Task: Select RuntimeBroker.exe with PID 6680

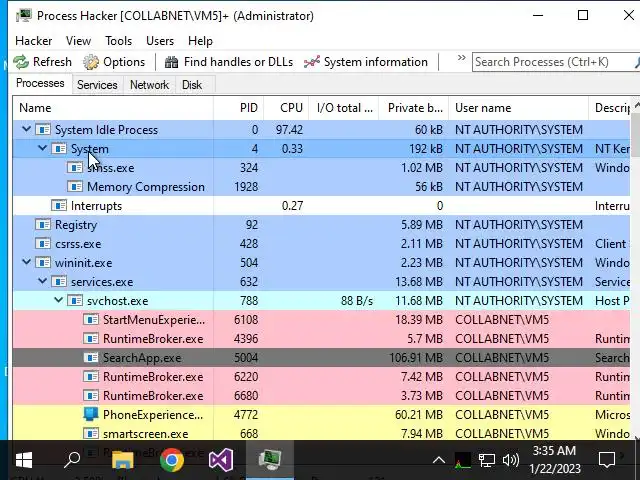Action: click(321, 396)
